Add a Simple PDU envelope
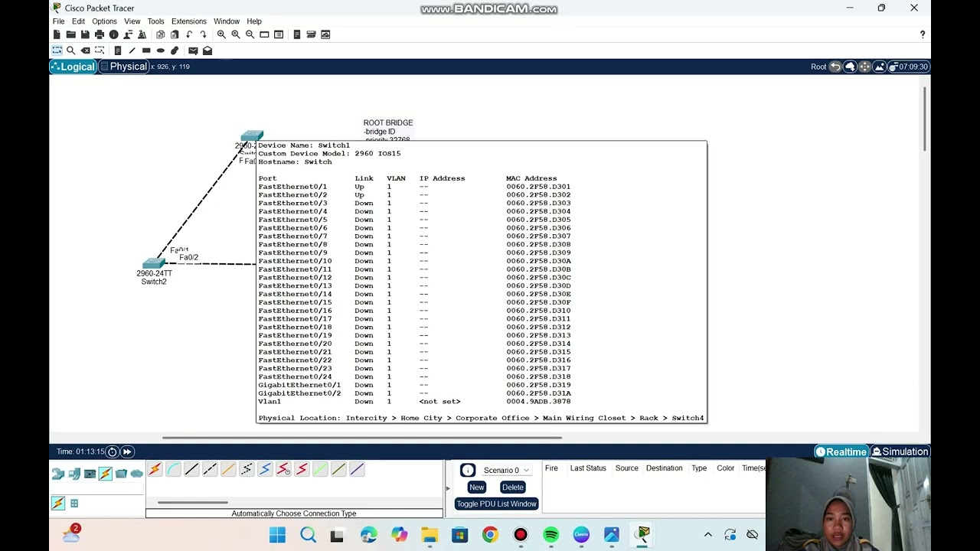The image size is (980, 551). point(193,51)
